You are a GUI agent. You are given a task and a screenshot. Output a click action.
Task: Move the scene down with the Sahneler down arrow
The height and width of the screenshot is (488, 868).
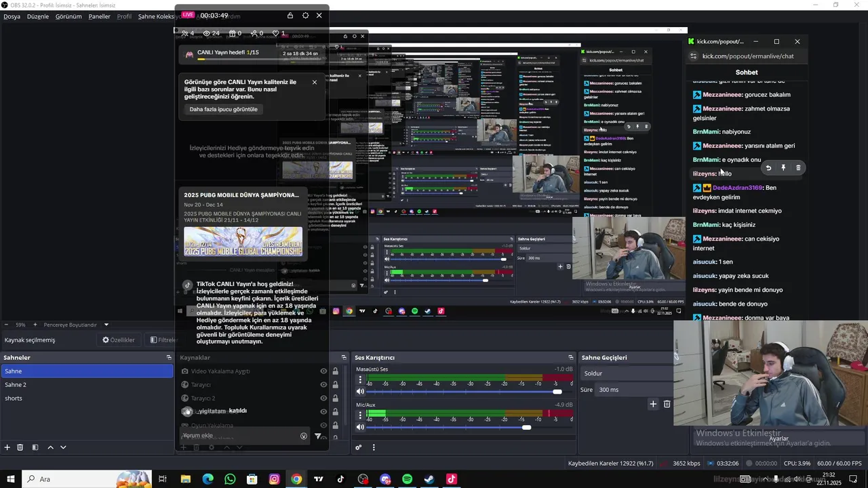(63, 447)
